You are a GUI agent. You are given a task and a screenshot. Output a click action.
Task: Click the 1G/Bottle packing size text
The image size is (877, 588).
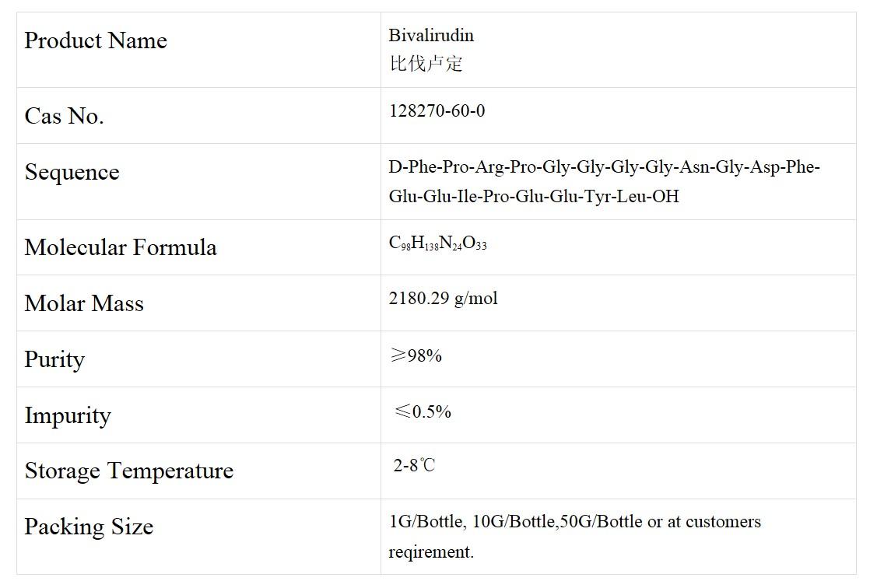coord(426,522)
